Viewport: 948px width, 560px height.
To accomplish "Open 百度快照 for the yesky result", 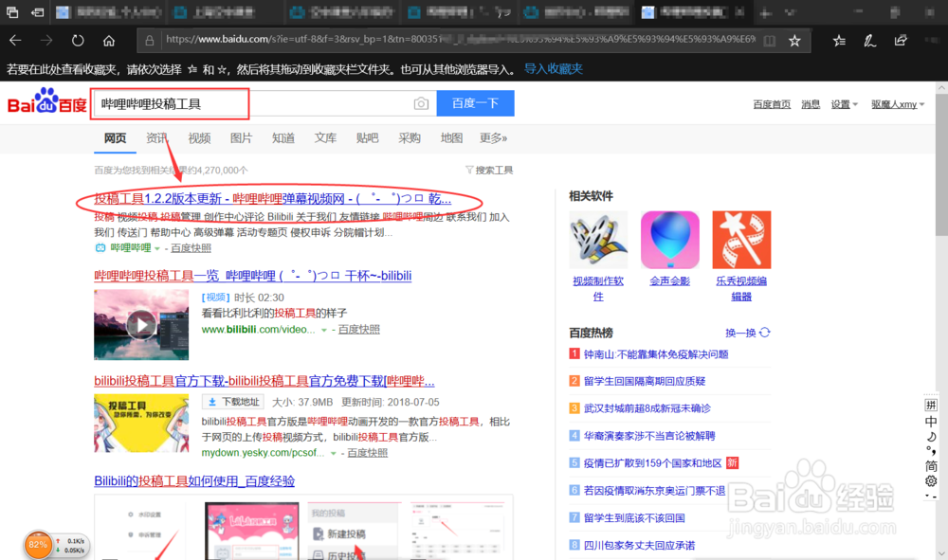I will (368, 453).
